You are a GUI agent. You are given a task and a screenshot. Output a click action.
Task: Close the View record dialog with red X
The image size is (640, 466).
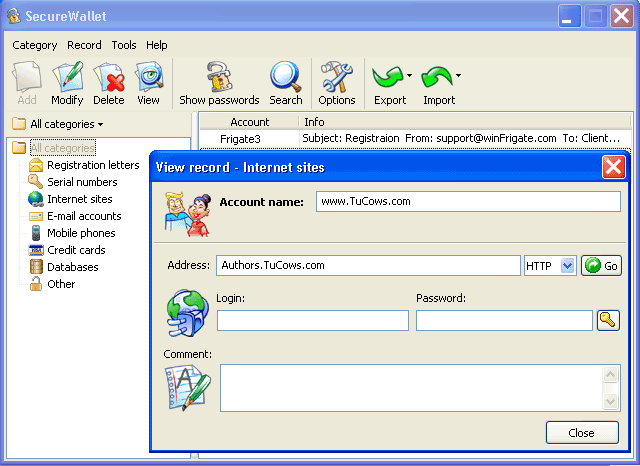pos(613,167)
